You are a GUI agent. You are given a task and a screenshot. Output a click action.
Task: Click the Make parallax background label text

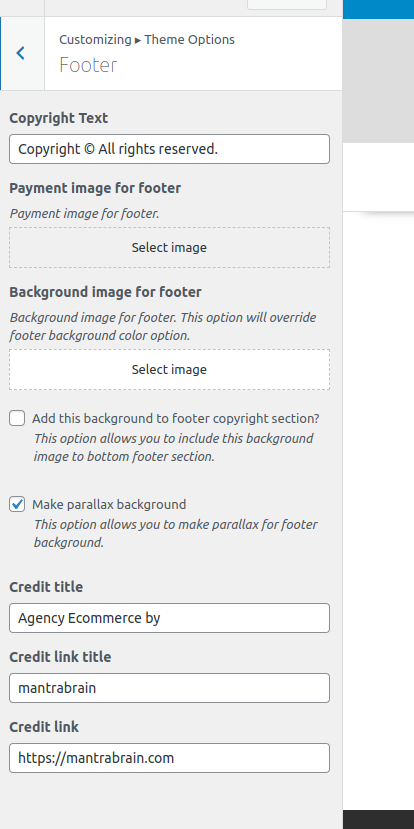pos(109,504)
